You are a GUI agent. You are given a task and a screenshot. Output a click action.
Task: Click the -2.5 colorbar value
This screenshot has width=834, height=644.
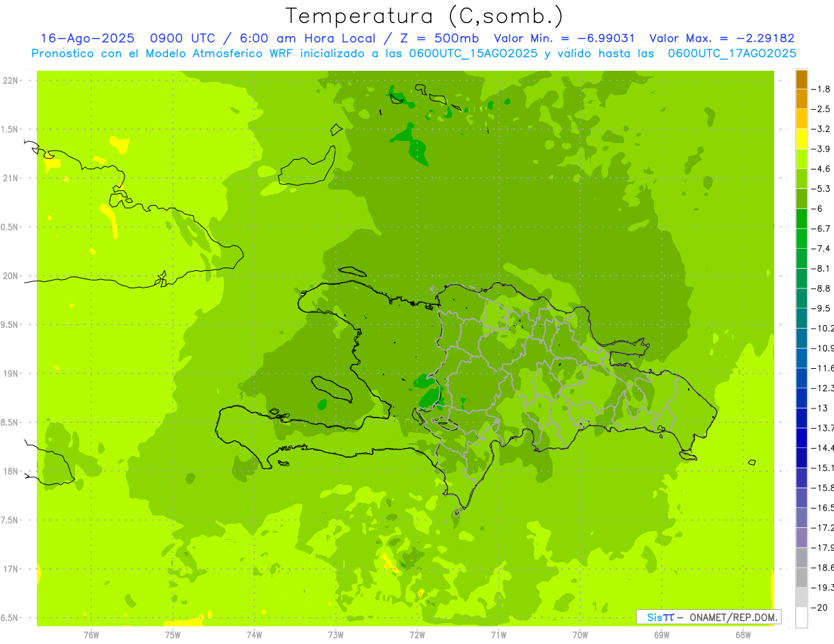821,109
